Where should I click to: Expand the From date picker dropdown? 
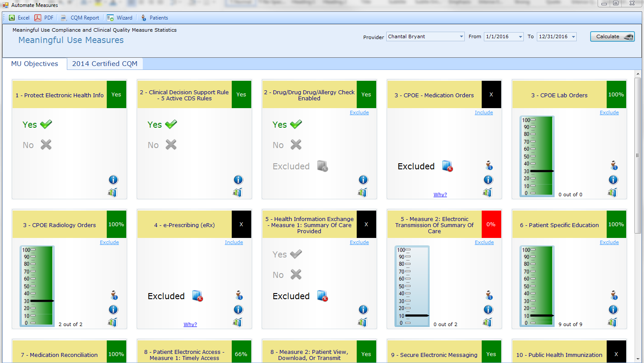(520, 37)
